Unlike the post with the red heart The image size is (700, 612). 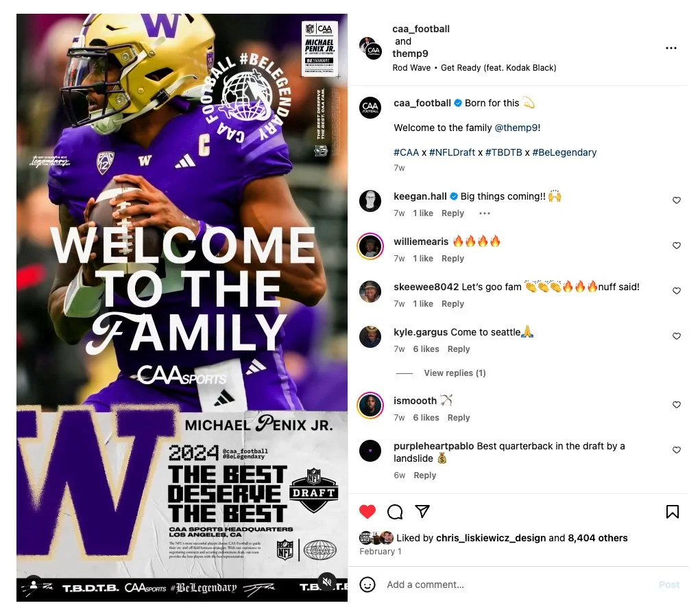click(x=367, y=512)
